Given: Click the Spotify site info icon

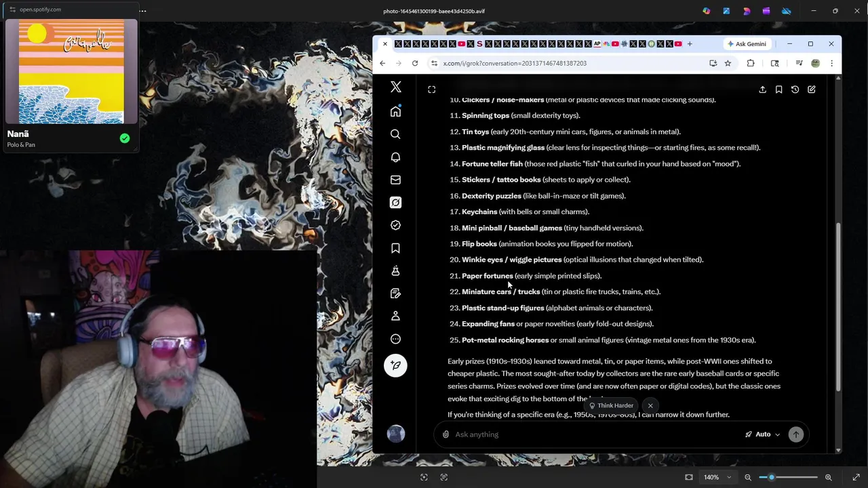Looking at the screenshot, I should click(12, 9).
